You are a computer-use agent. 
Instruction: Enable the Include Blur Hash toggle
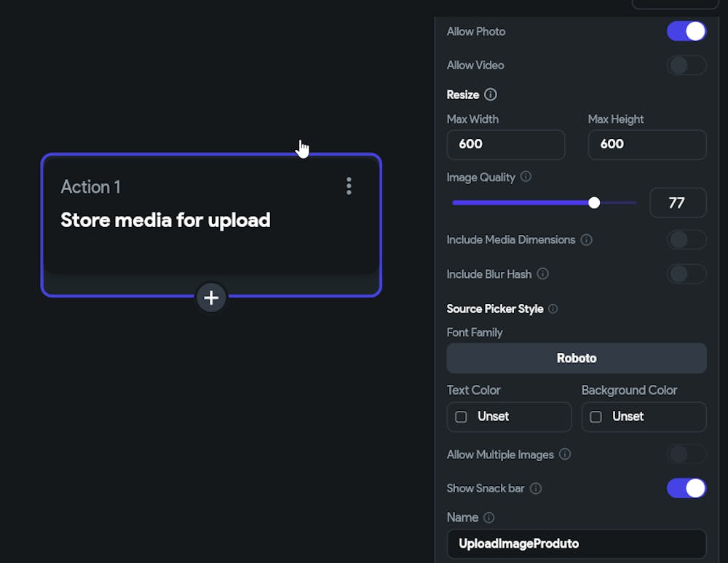(687, 274)
